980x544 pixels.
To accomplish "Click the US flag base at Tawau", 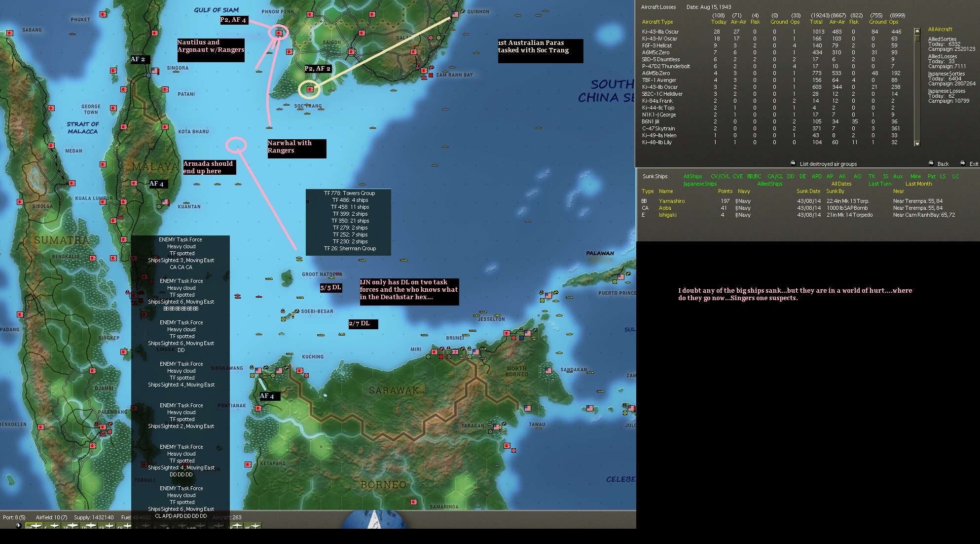I will pyautogui.click(x=528, y=408).
